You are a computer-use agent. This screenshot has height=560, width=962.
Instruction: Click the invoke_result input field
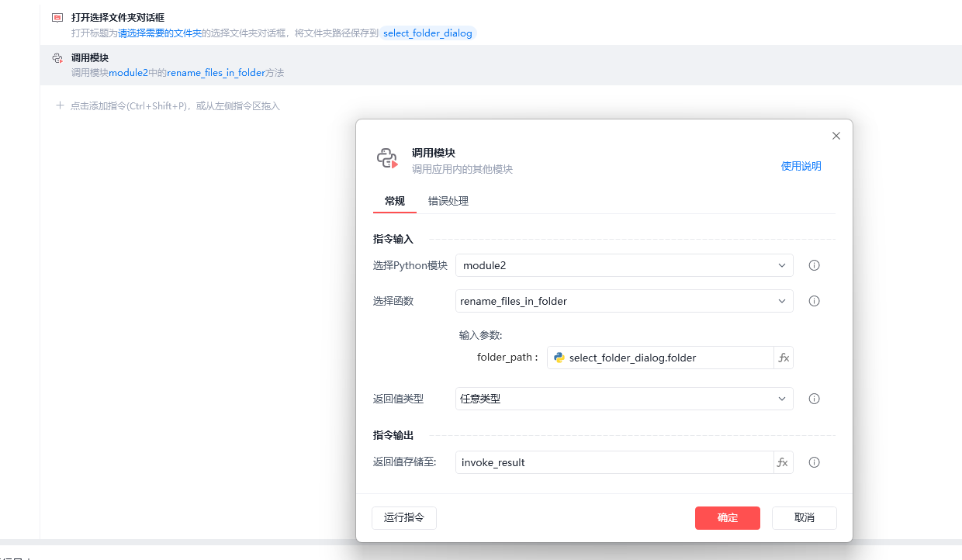614,462
